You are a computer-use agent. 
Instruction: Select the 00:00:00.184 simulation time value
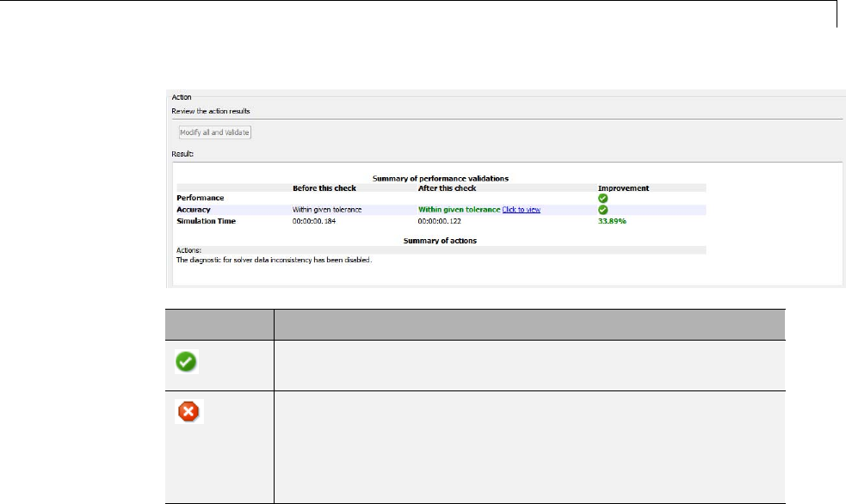[x=314, y=222]
